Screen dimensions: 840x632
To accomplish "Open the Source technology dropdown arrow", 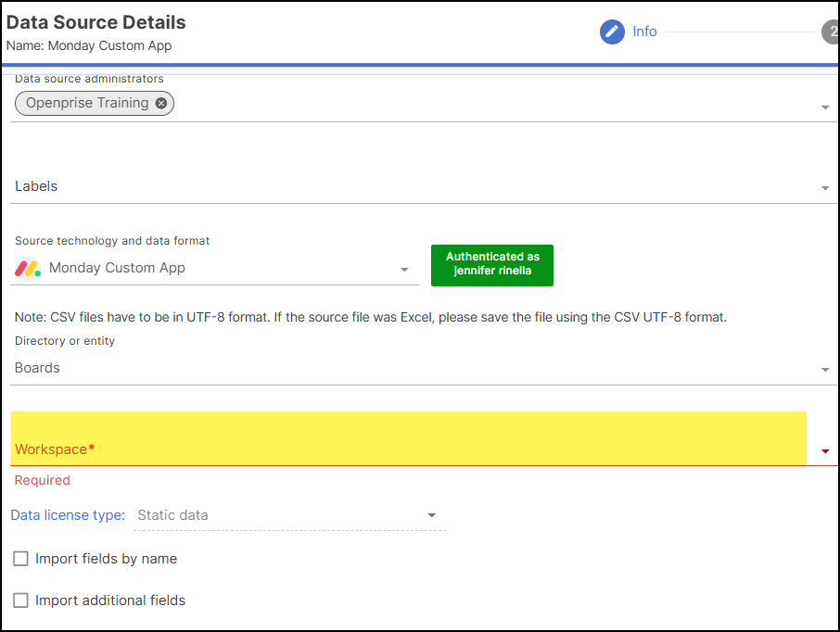I will [404, 270].
